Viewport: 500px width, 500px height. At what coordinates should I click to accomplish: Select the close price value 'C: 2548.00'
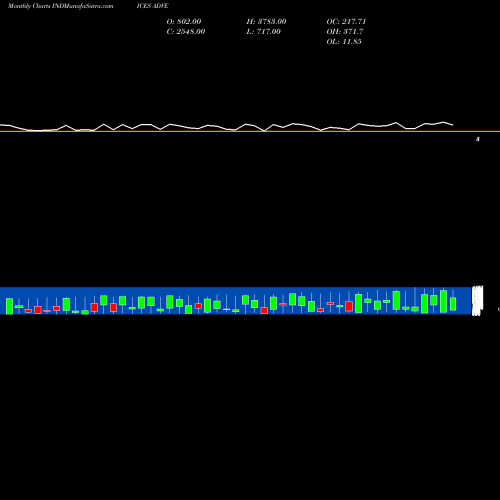186,31
